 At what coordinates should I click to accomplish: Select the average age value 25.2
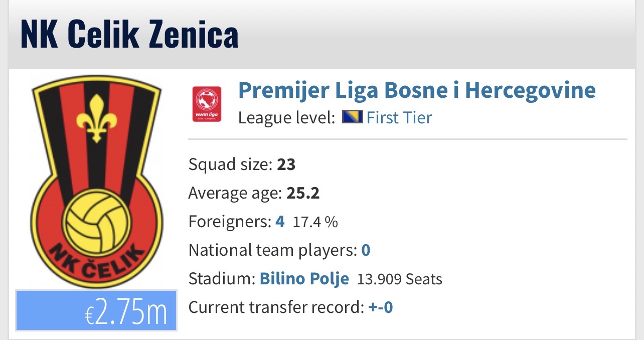tap(303, 193)
